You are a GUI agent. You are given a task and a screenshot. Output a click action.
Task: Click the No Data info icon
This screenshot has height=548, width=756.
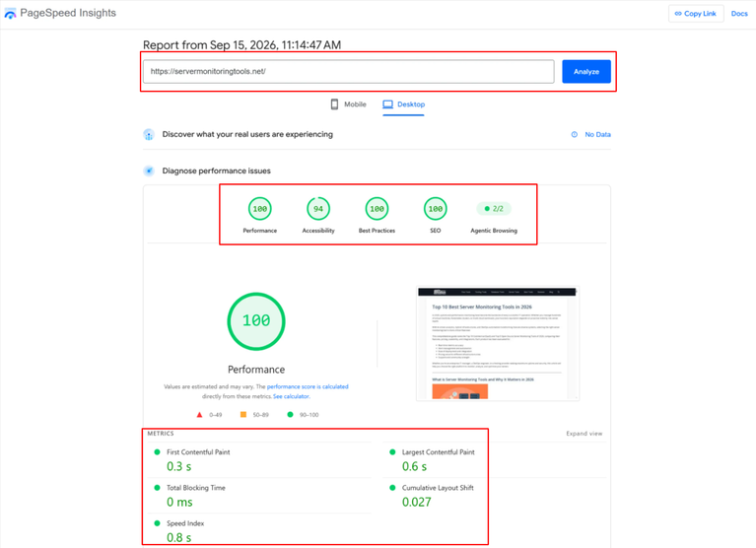(575, 134)
